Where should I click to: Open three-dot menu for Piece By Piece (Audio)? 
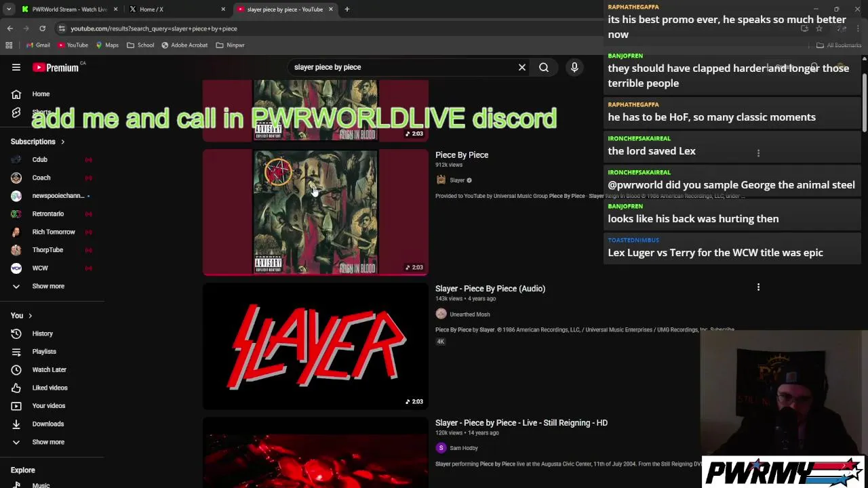point(758,287)
